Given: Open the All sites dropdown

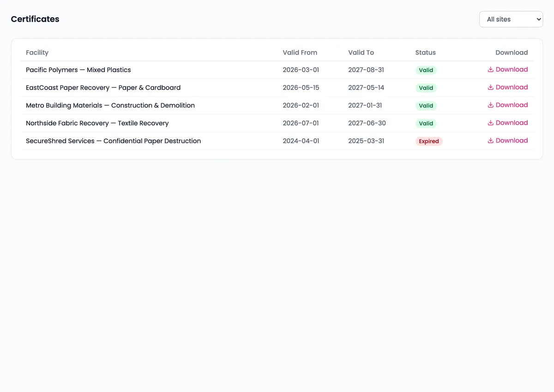Looking at the screenshot, I should coord(511,19).
